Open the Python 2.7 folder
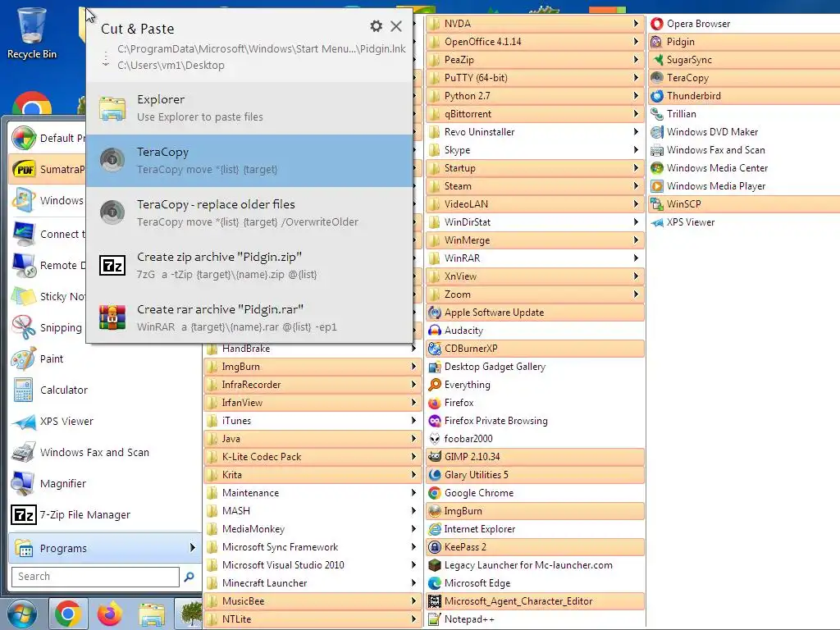The height and width of the screenshot is (630, 840). click(535, 96)
